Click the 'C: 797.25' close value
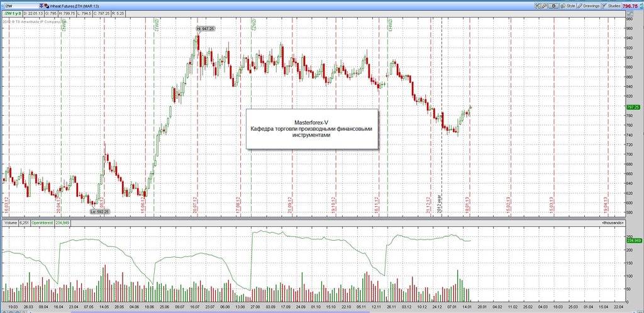 pyautogui.click(x=101, y=14)
